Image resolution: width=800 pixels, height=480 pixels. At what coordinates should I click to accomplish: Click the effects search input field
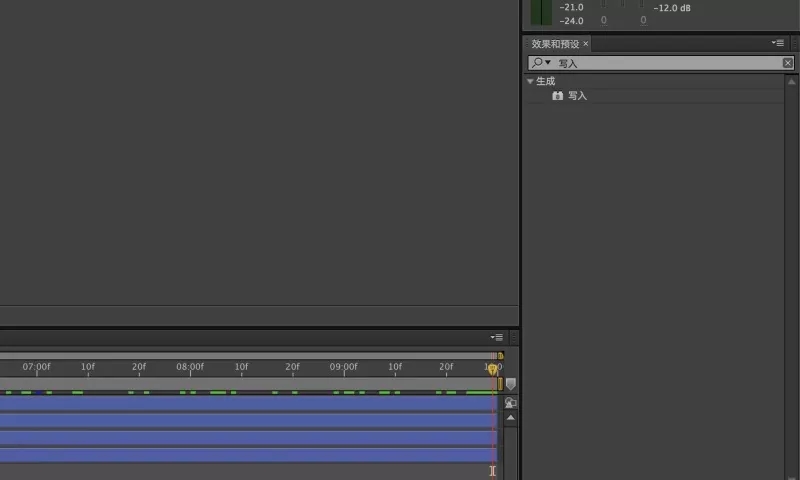665,63
